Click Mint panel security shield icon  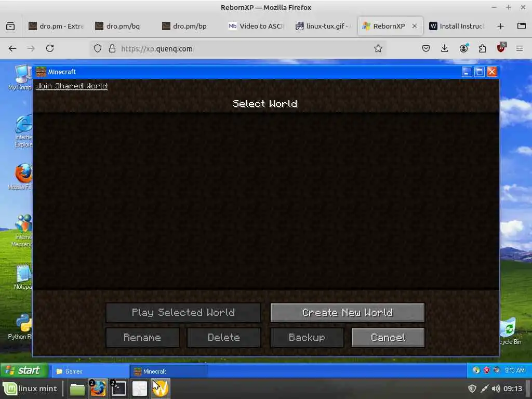click(x=472, y=389)
